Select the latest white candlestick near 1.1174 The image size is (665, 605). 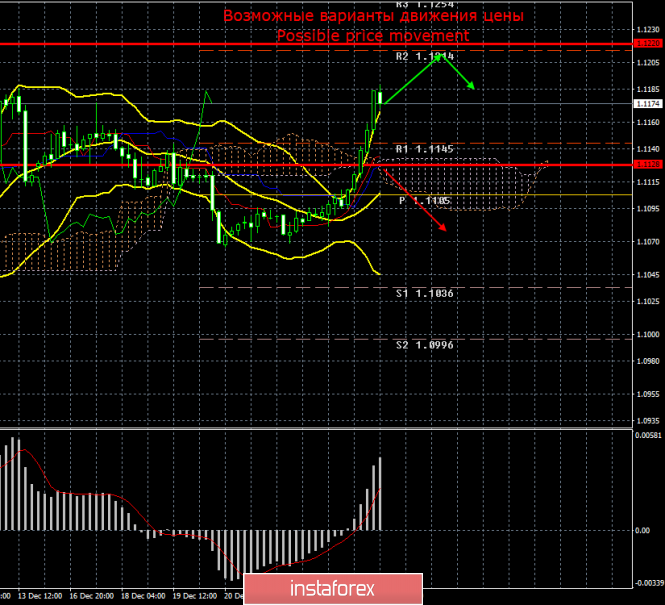380,98
